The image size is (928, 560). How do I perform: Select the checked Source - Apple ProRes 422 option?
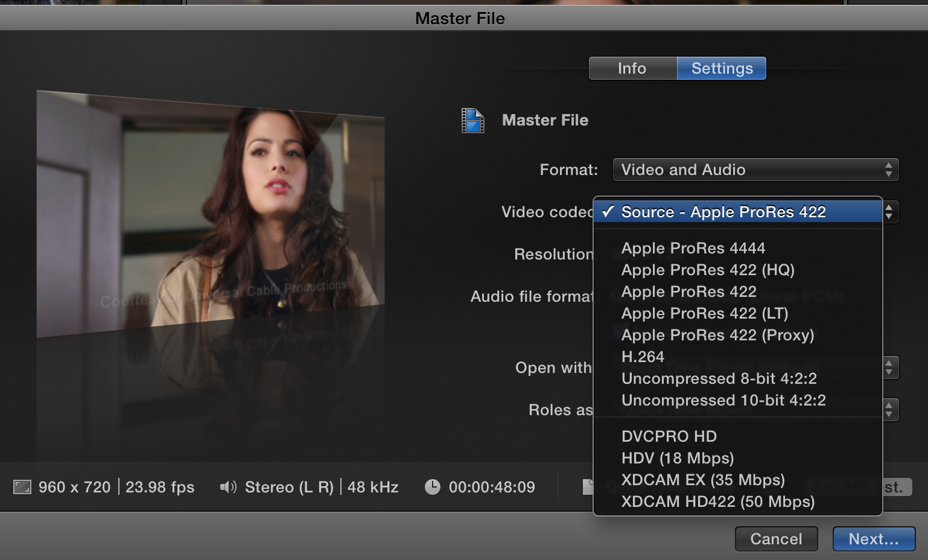click(x=723, y=212)
